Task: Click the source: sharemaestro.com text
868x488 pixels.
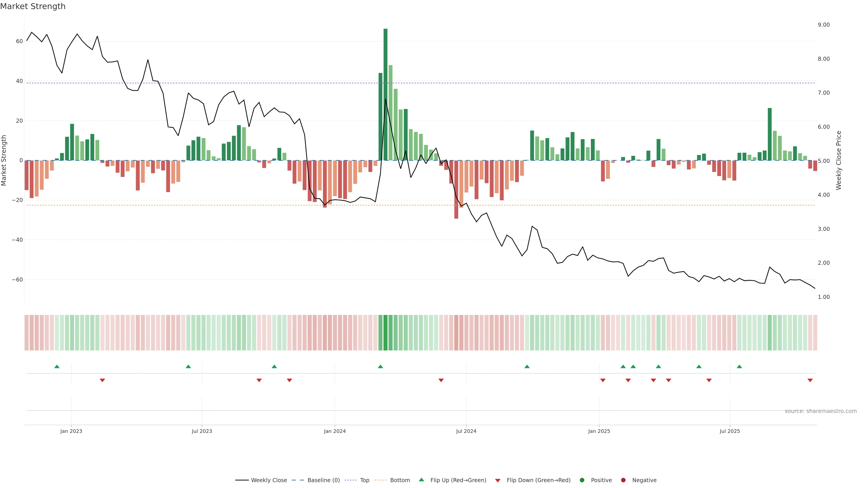Action: (x=821, y=411)
